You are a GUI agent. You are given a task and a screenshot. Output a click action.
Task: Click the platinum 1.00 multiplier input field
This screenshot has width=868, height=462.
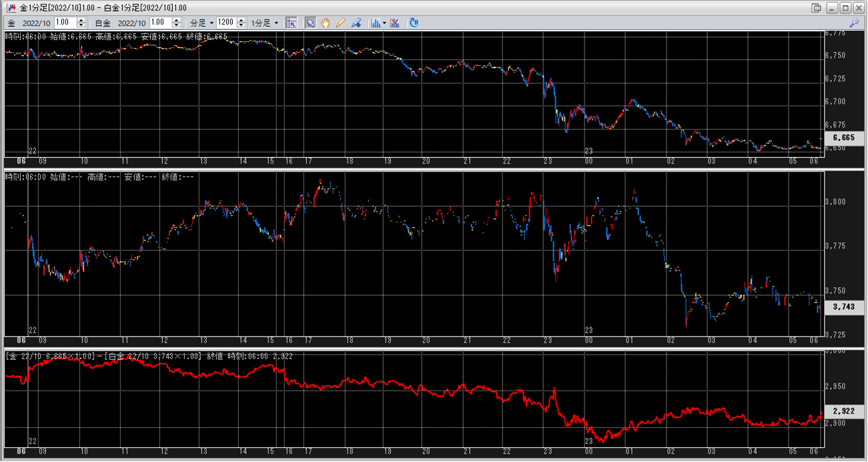(x=161, y=23)
